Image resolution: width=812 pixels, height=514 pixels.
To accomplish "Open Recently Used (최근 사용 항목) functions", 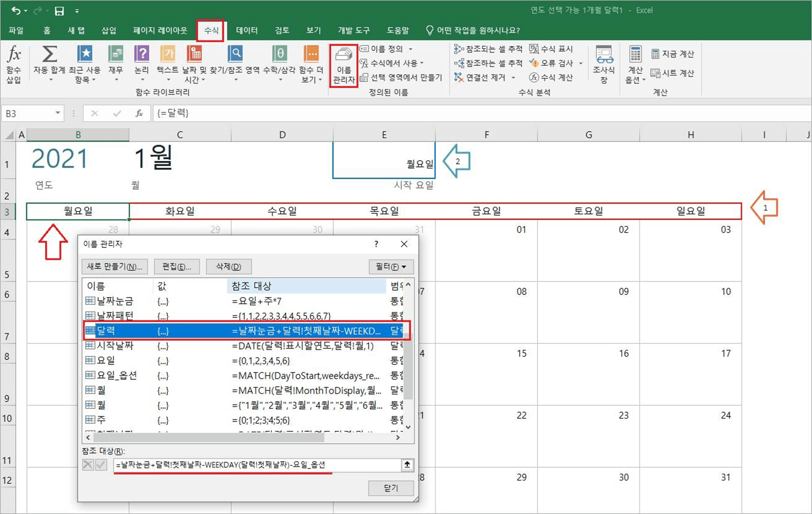I will coord(84,63).
